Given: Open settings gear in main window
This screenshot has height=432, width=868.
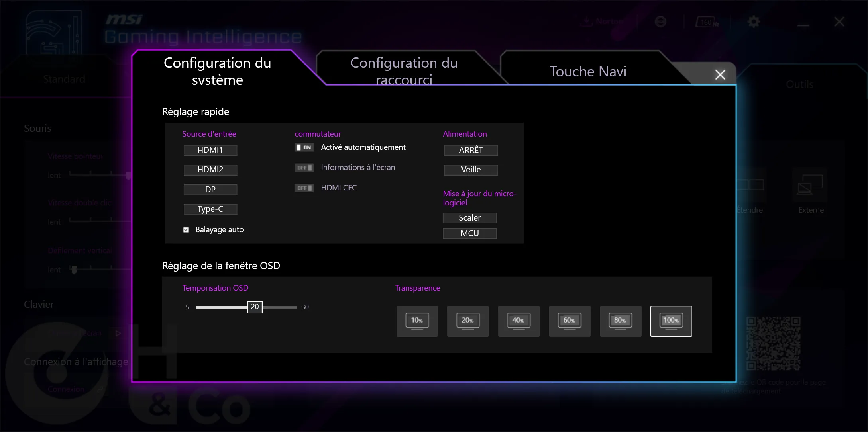Looking at the screenshot, I should click(754, 22).
